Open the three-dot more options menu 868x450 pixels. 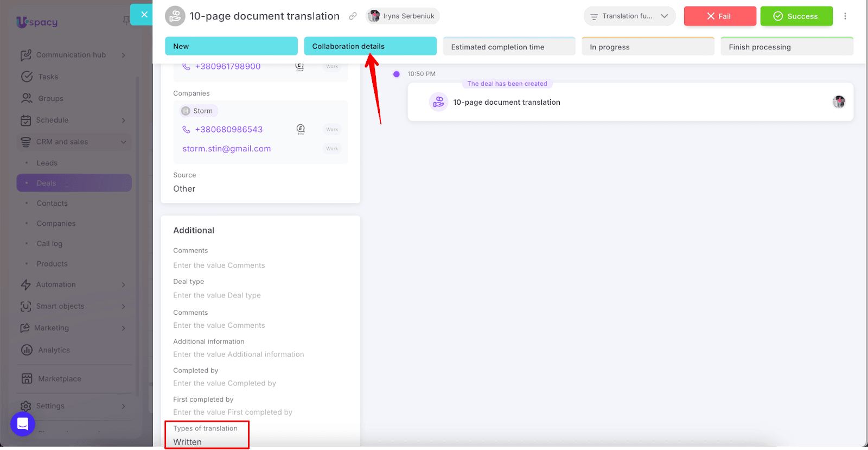(845, 16)
